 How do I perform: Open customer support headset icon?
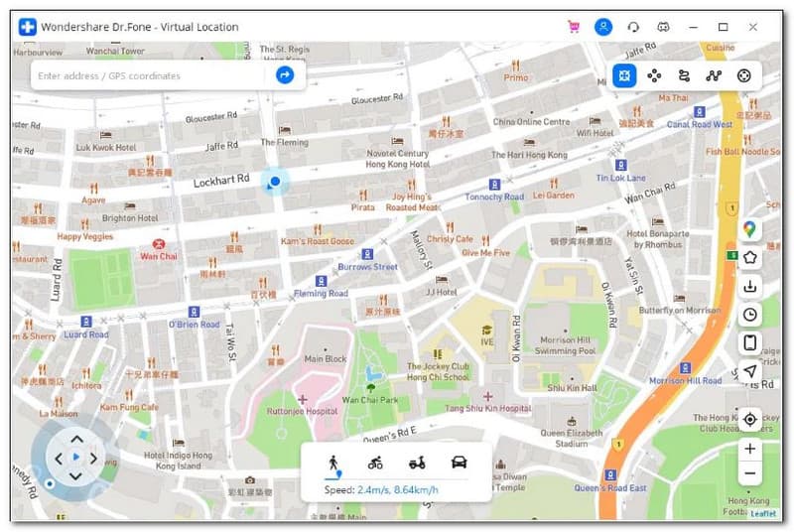point(633,28)
